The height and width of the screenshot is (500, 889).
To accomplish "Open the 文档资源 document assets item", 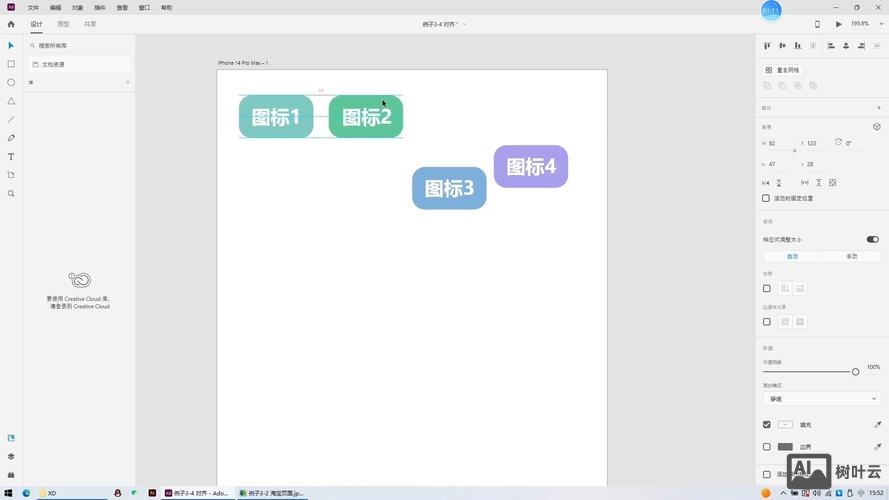I will coord(79,65).
